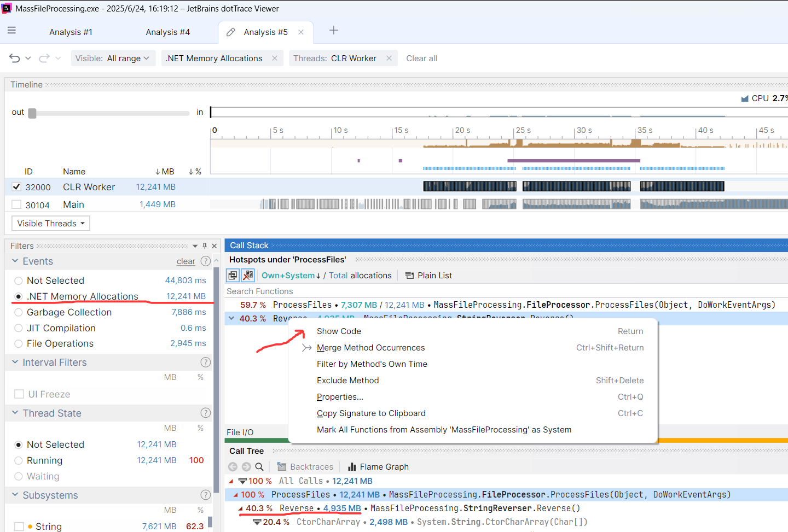The height and width of the screenshot is (532, 788).
Task: Open the hamburger main menu
Action: pos(11,31)
